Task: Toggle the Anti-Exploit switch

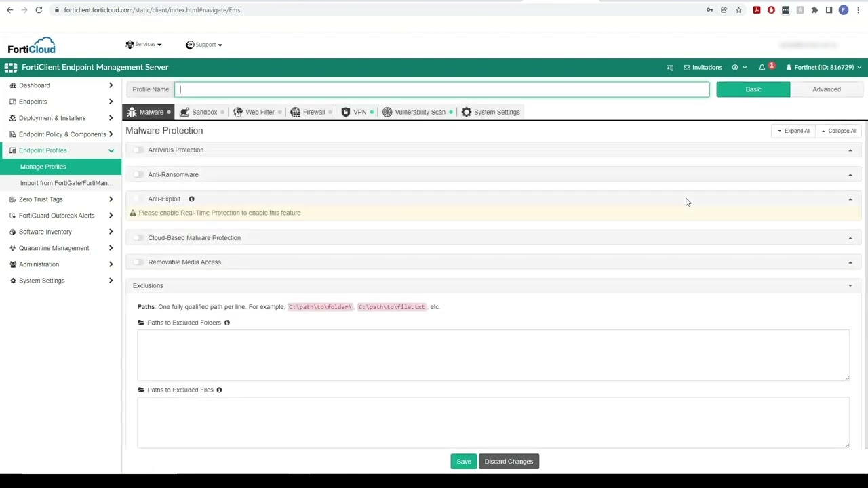Action: pos(139,199)
